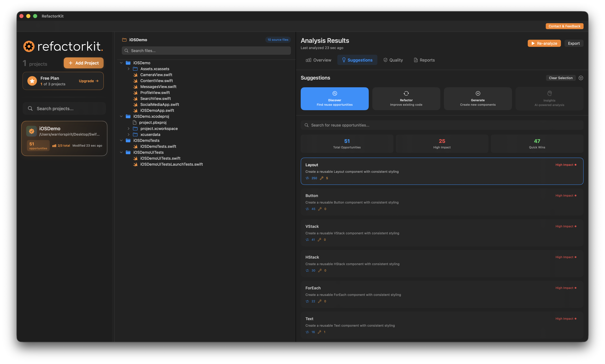Open the Reports tab

pyautogui.click(x=424, y=60)
